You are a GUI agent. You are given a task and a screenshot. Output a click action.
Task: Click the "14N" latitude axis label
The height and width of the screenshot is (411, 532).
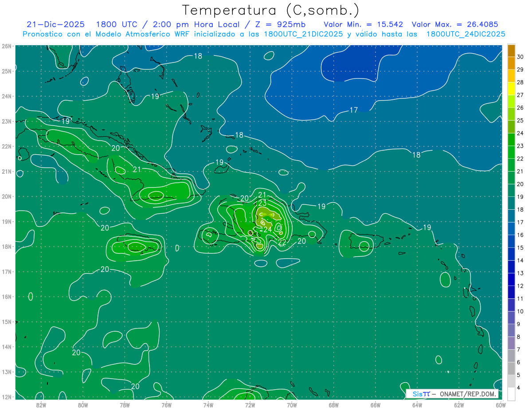(6, 347)
